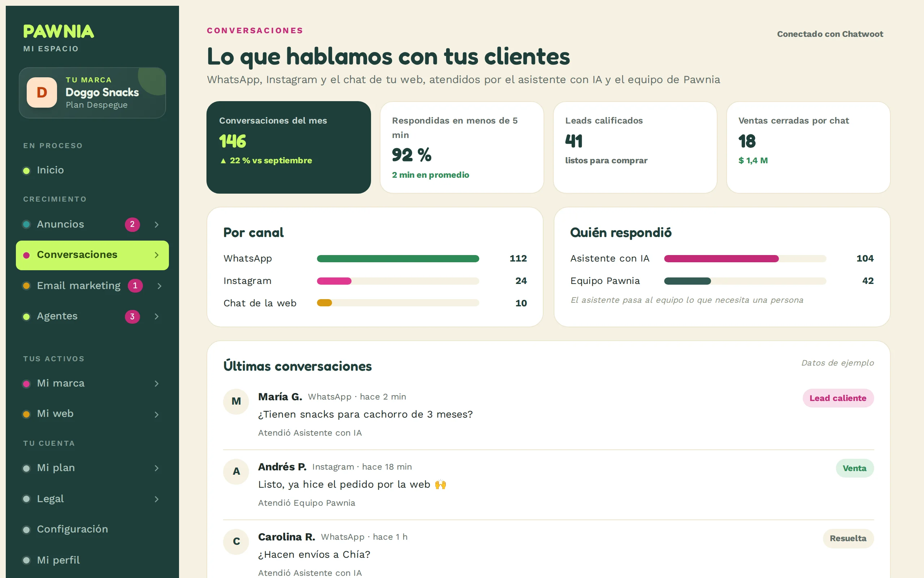Open Andrés P. message about pedido
This screenshot has width=924, height=578.
(548, 485)
